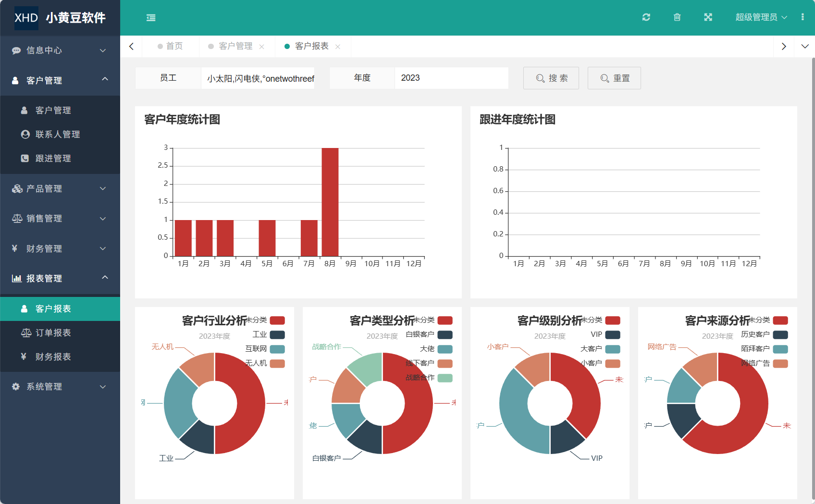Click the vertical dots menu icon top-right

(802, 17)
